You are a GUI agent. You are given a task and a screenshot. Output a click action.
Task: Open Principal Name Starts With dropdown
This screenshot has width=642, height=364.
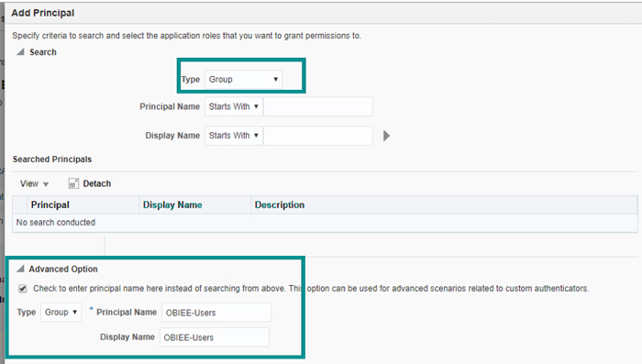coord(233,106)
